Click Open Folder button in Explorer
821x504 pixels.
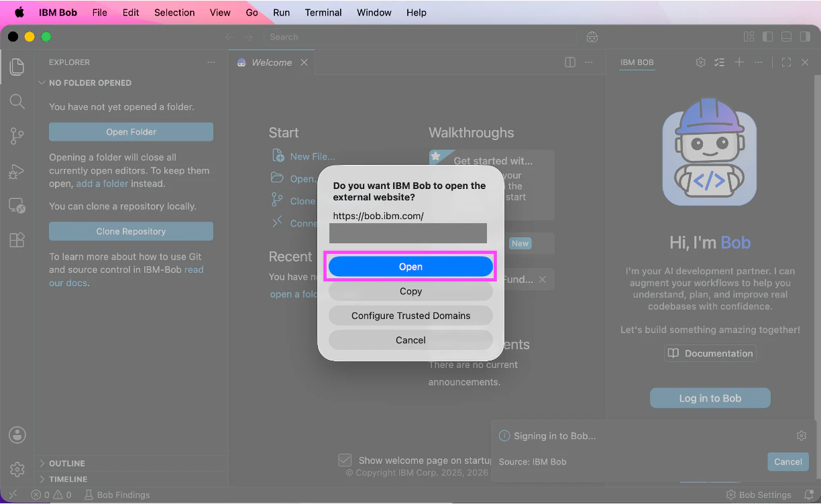point(131,132)
